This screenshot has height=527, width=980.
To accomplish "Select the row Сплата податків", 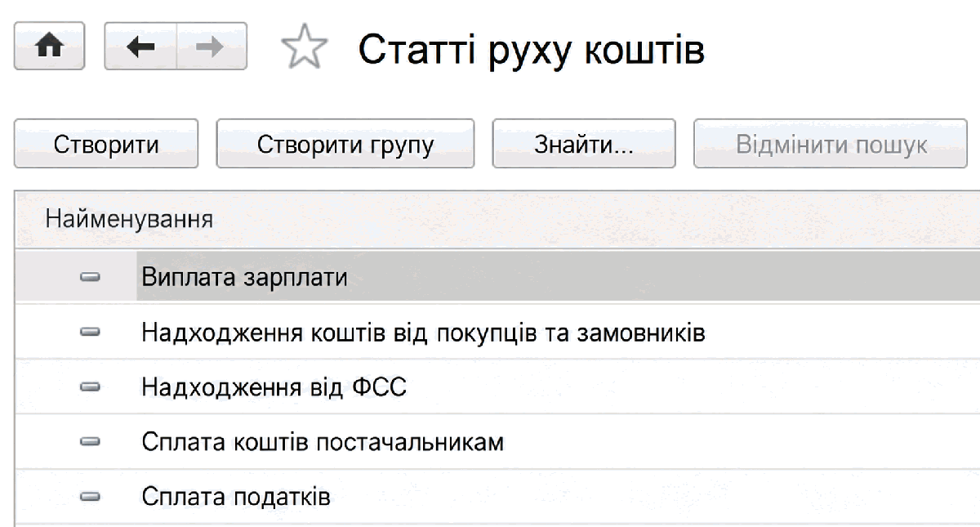I will tap(497, 497).
